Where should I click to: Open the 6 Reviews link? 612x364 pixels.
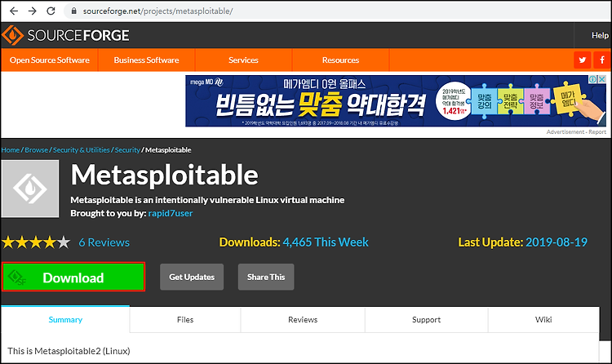[104, 242]
